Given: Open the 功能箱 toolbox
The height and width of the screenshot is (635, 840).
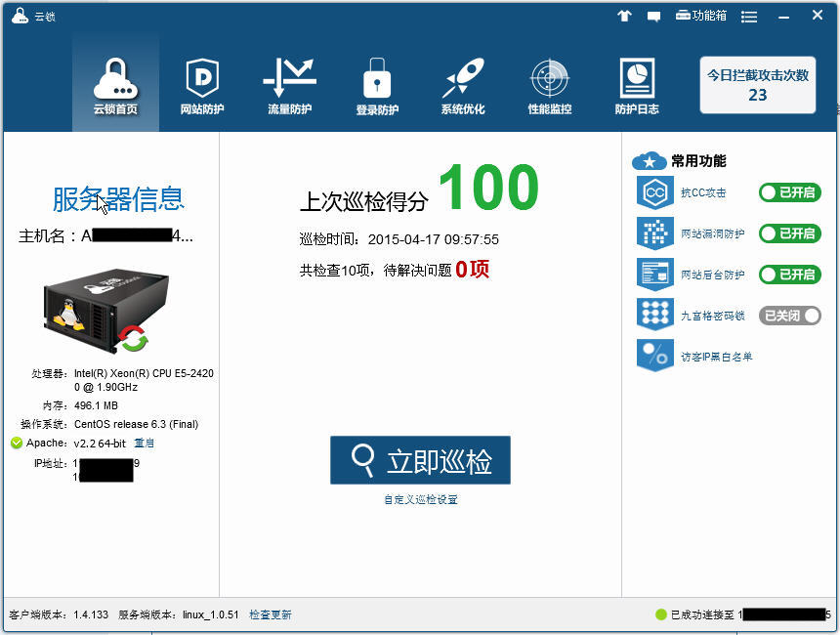Looking at the screenshot, I should point(701,16).
